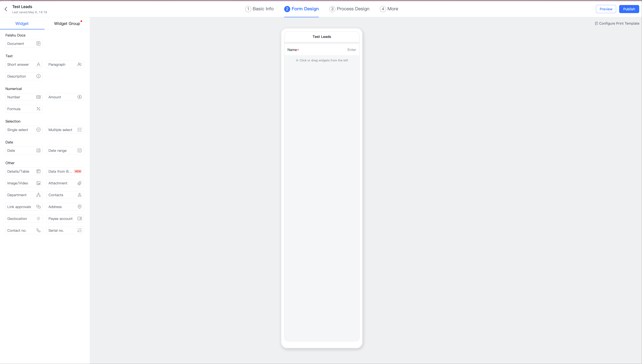Open Configure Print Template
This screenshot has height=364, width=642.
(617, 24)
